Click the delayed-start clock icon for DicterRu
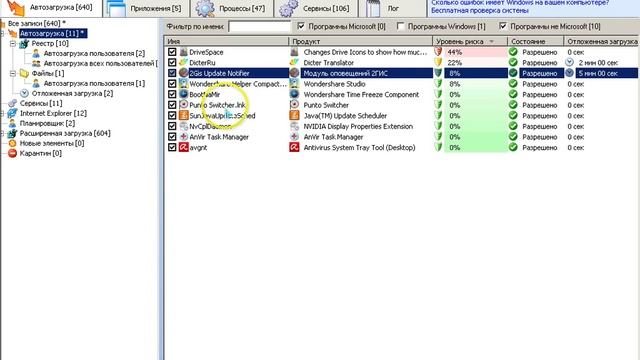Viewport: 640px width, 360px height. click(x=569, y=62)
